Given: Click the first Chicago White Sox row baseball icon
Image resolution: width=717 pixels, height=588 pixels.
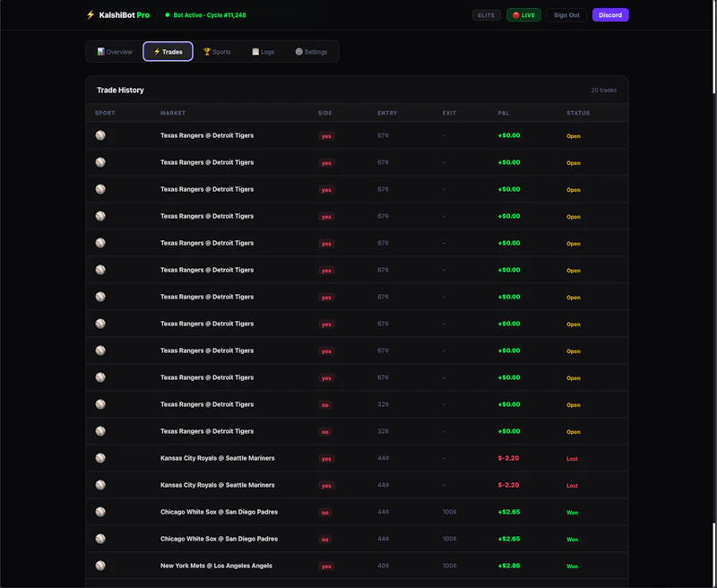Looking at the screenshot, I should pyautogui.click(x=100, y=512).
